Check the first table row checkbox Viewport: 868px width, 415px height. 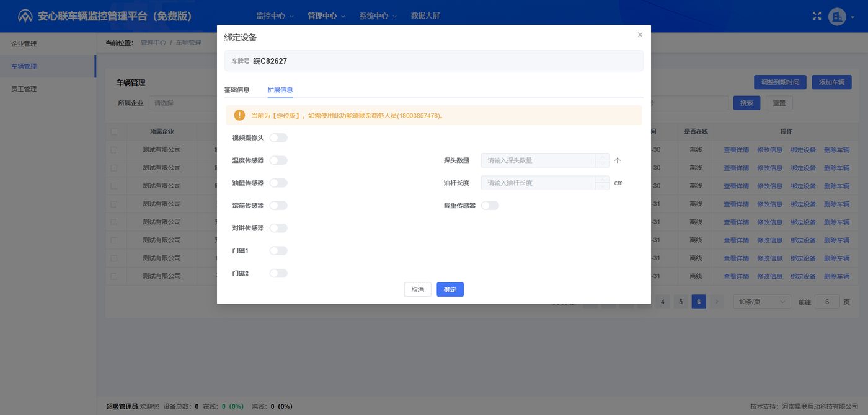113,150
